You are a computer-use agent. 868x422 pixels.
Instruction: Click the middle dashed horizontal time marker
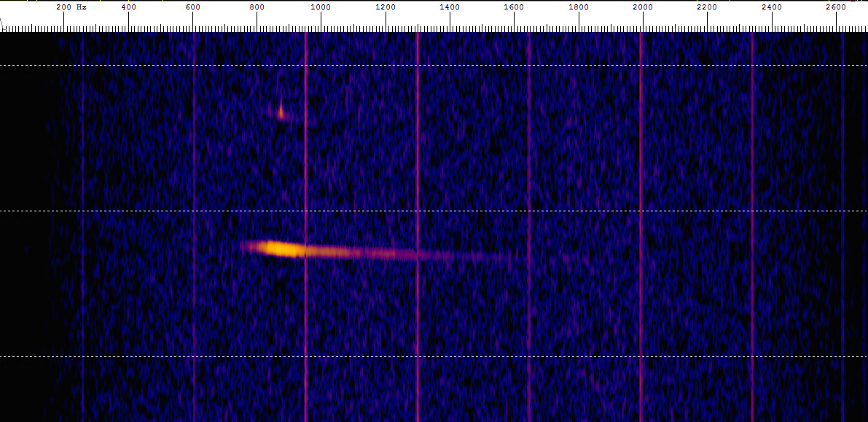437,211
